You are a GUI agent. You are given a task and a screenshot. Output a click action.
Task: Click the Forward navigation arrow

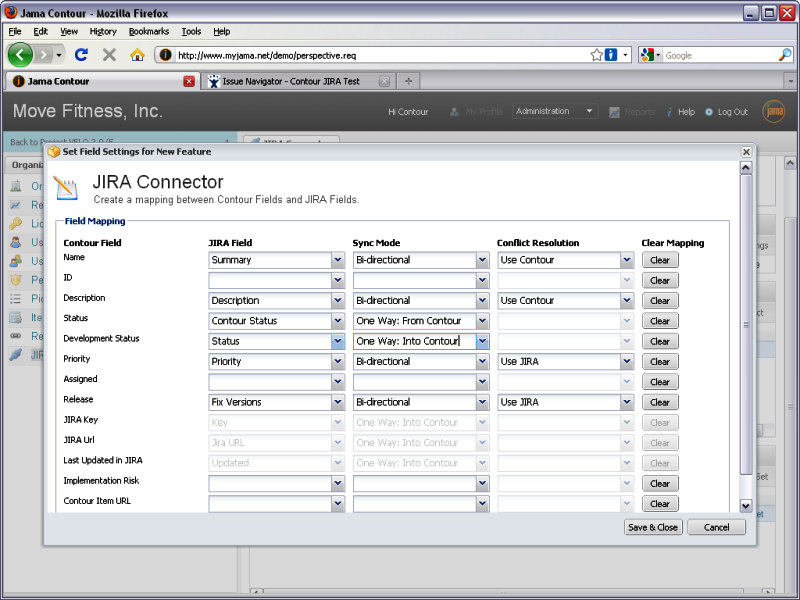coord(44,55)
